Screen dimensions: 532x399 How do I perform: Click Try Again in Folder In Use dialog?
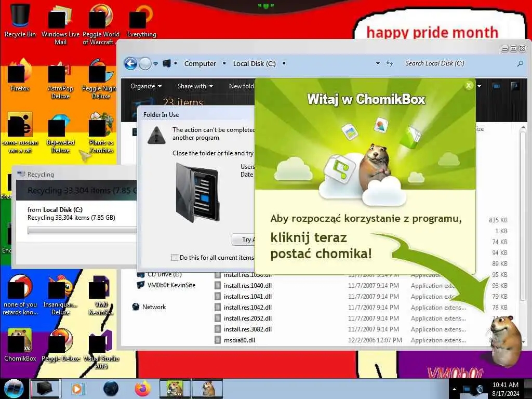point(244,240)
